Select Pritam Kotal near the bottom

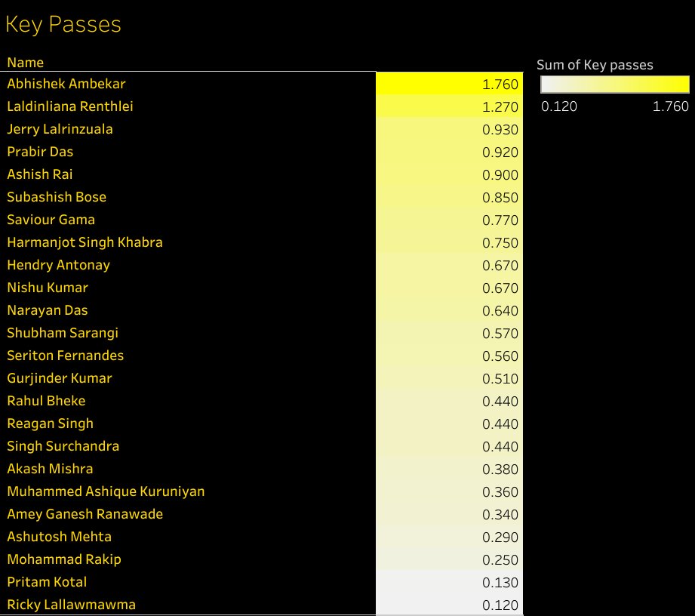click(x=47, y=582)
